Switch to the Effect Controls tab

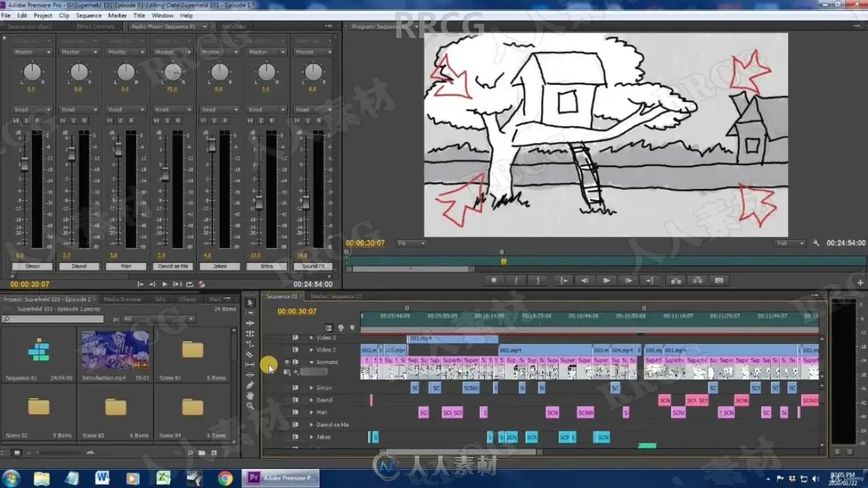click(x=96, y=27)
